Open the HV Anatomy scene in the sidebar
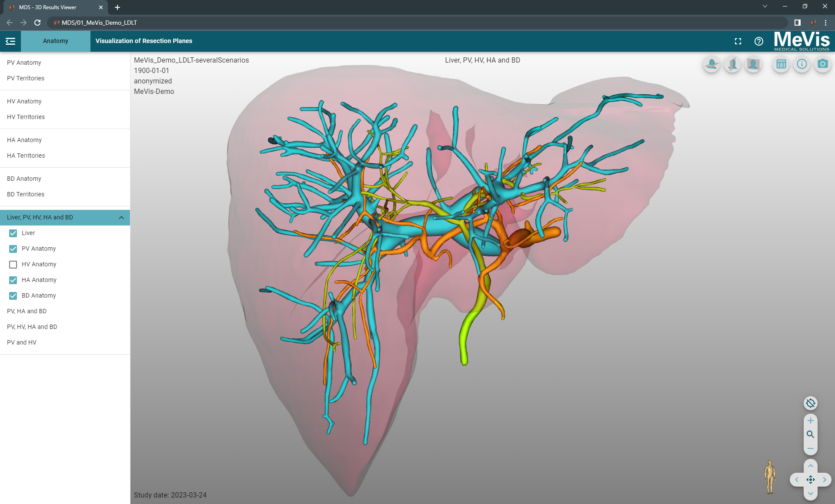Screen dimensions: 835x504 65,101
